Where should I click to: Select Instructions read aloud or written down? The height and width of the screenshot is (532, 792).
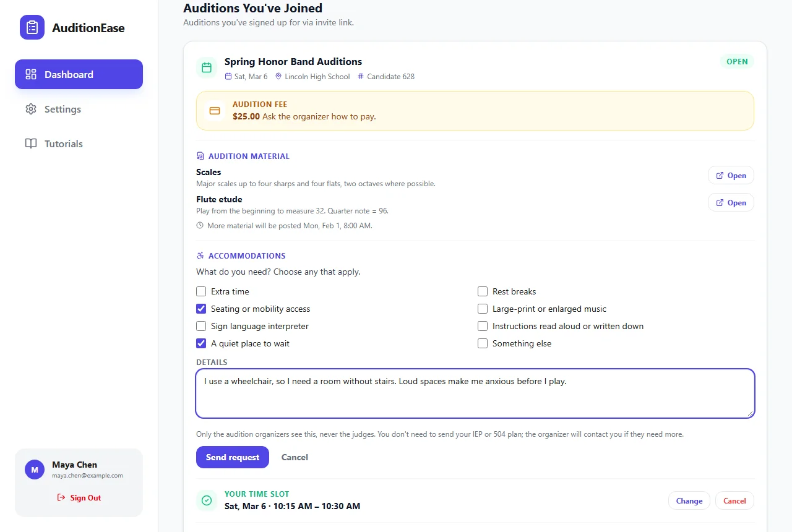click(x=483, y=326)
